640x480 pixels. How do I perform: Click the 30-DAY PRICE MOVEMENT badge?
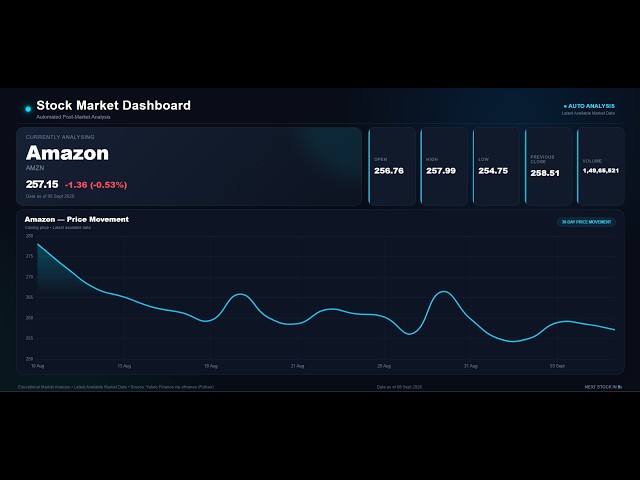pos(587,222)
